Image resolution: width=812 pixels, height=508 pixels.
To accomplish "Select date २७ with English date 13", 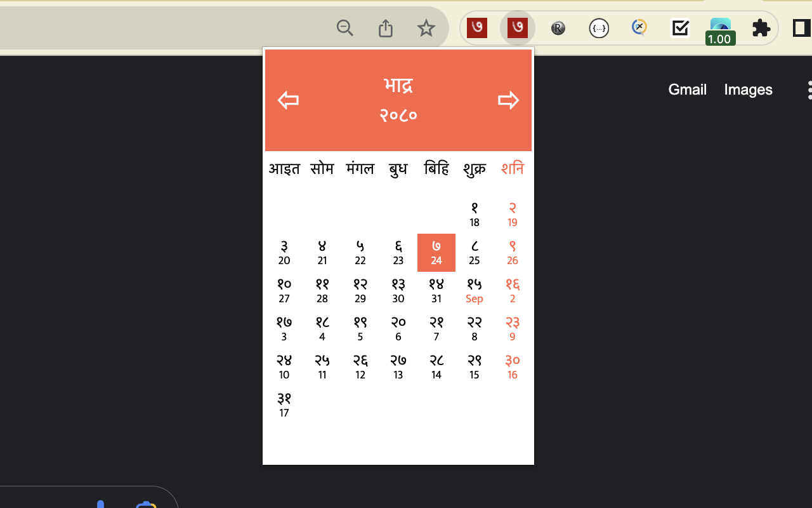I will (x=398, y=367).
